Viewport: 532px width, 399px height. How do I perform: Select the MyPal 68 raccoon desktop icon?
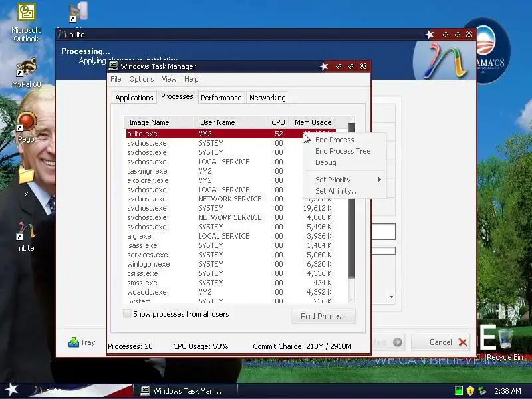(26, 73)
